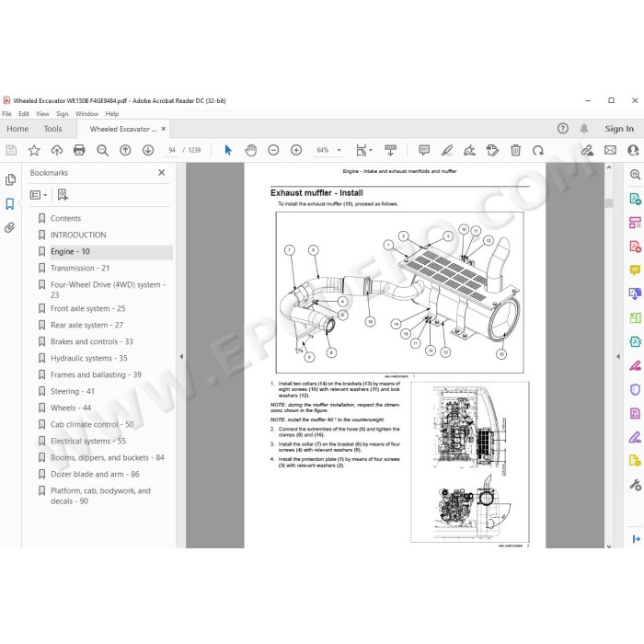
Task: Collapse the left navigation pane arrow
Action: 181,356
